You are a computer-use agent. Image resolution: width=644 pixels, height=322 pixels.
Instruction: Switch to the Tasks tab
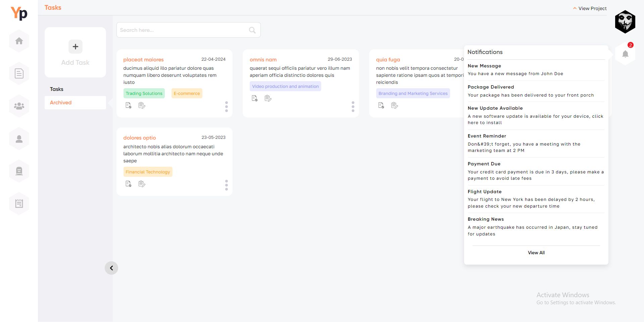(x=57, y=89)
